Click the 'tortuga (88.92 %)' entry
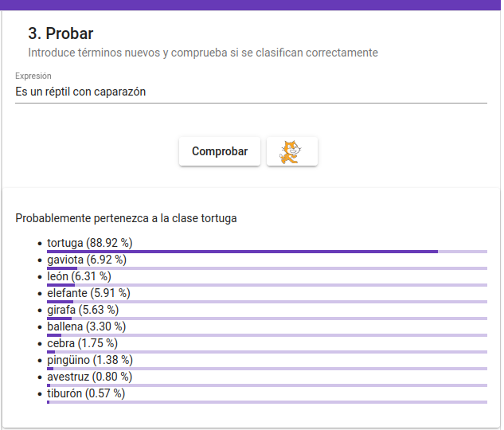 90,243
